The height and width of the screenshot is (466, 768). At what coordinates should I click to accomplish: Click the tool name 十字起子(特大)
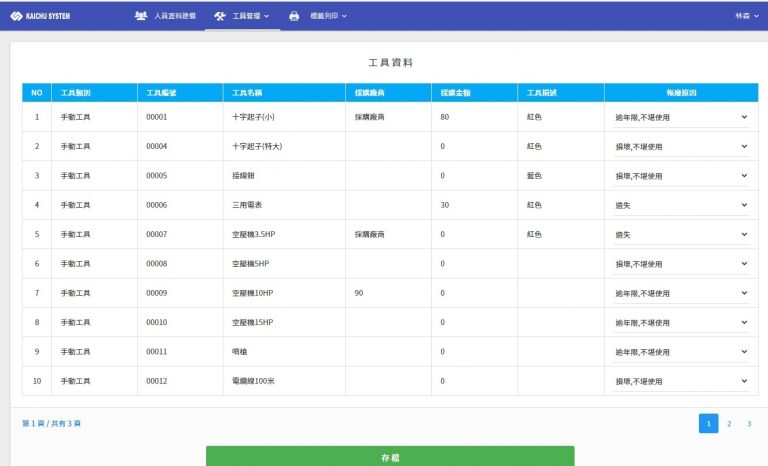click(257, 147)
